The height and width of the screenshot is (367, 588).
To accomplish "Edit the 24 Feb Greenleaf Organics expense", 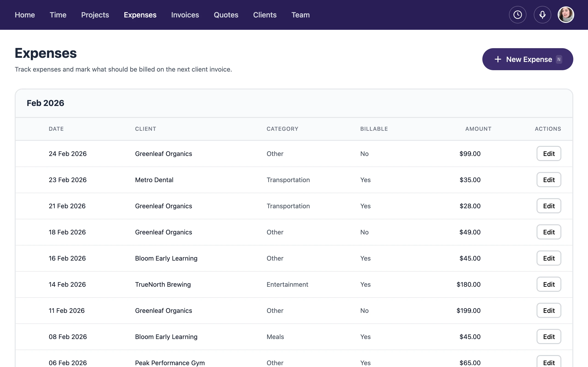I will pos(549,153).
